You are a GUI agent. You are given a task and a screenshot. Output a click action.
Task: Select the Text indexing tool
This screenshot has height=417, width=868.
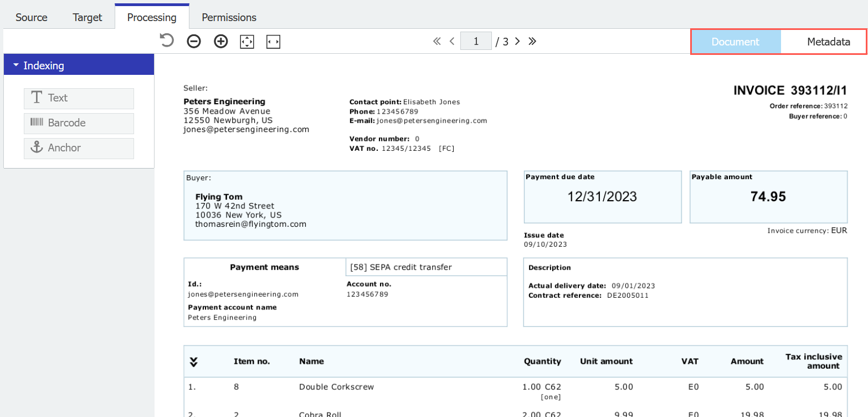[x=78, y=98]
